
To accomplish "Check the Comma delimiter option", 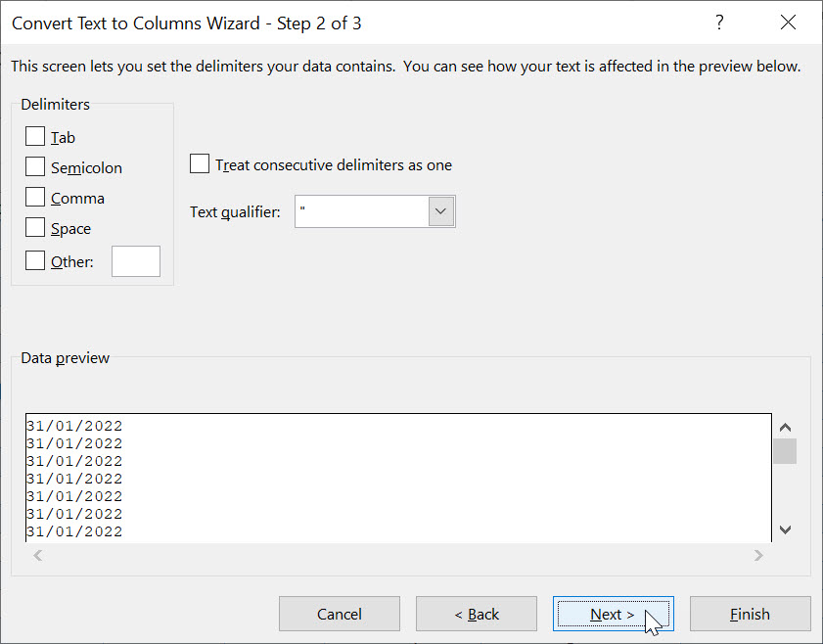I will point(35,197).
